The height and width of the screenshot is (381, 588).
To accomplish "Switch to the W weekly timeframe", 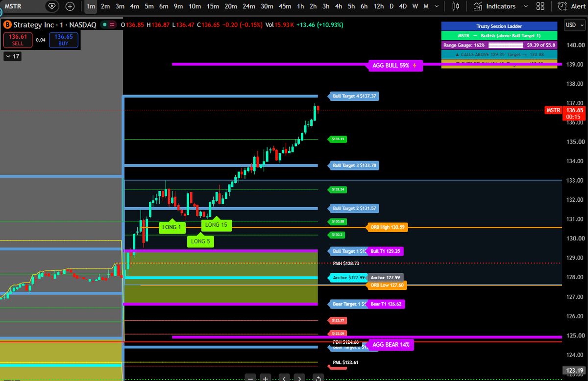I will pos(415,6).
